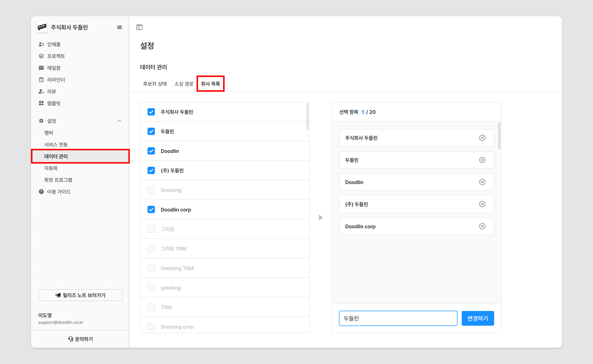Check the Greeting TRM checkbox

[151, 268]
